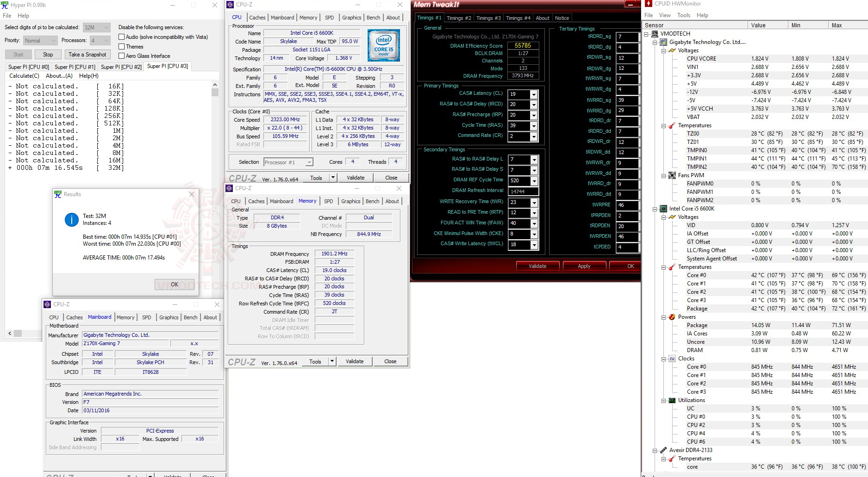Click the Avexir DDR4-2133 memory icon
This screenshot has width=868, height=477.
point(663,450)
